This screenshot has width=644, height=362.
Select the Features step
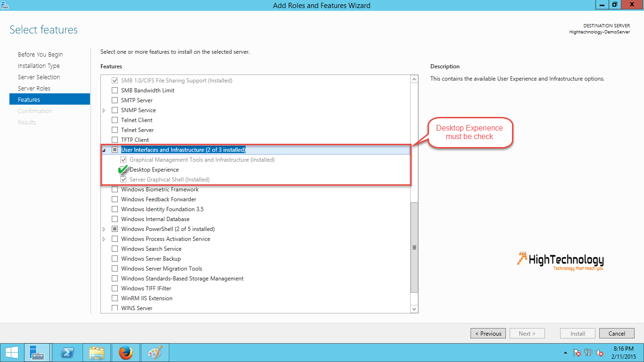(x=50, y=99)
